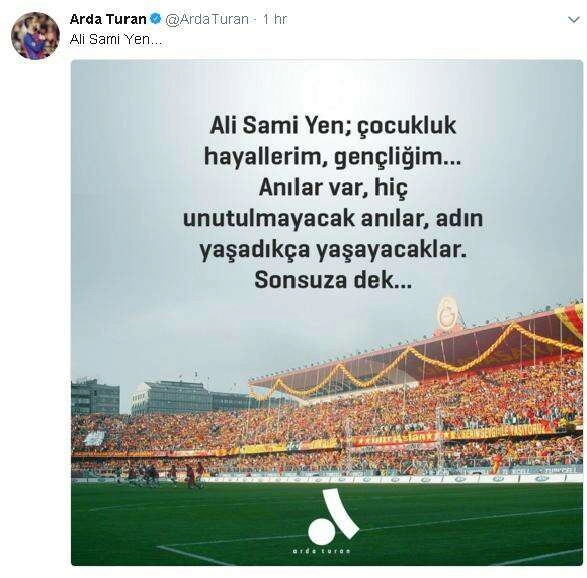Open the tweet via the 1 hr timestamp

coord(274,19)
